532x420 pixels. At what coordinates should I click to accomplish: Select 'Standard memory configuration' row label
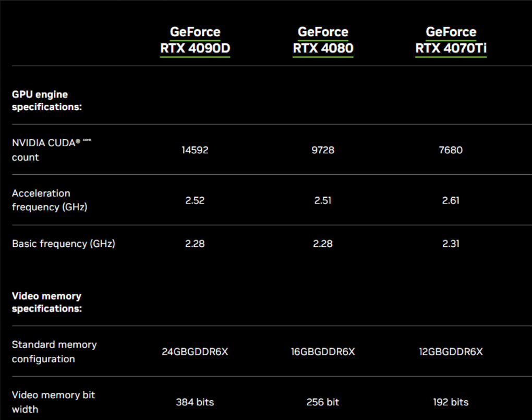pos(54,352)
